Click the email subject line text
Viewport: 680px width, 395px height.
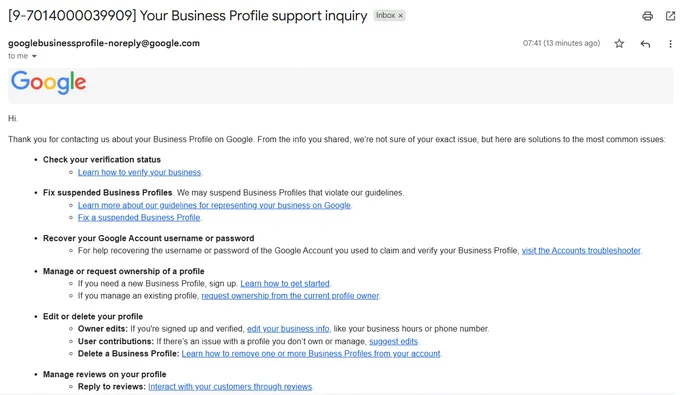(187, 16)
